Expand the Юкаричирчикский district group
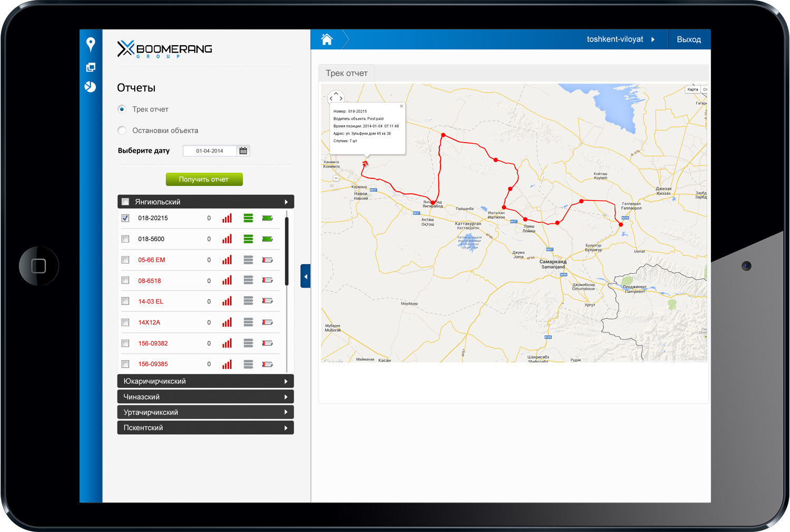 [x=205, y=380]
